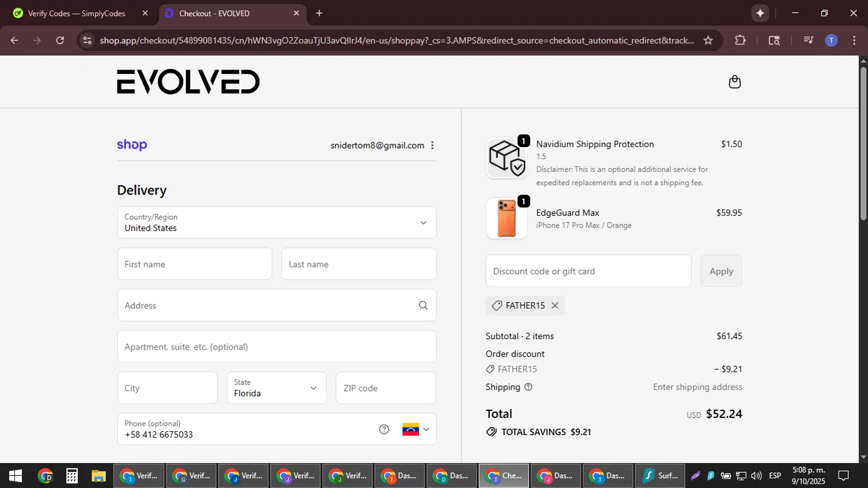This screenshot has width=868, height=488.
Task: Click the EVOLVED store logo
Action: (x=189, y=82)
